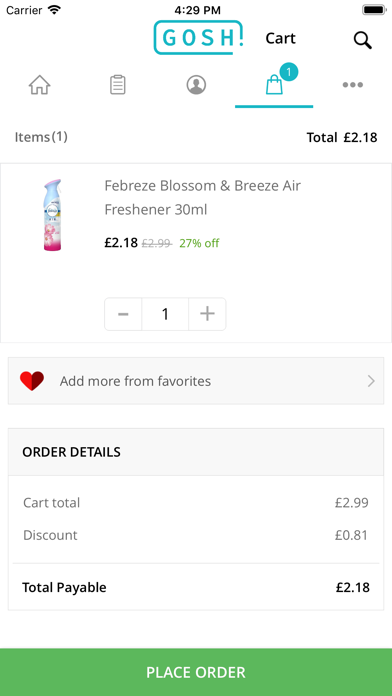Click the quantity value field

point(165,314)
